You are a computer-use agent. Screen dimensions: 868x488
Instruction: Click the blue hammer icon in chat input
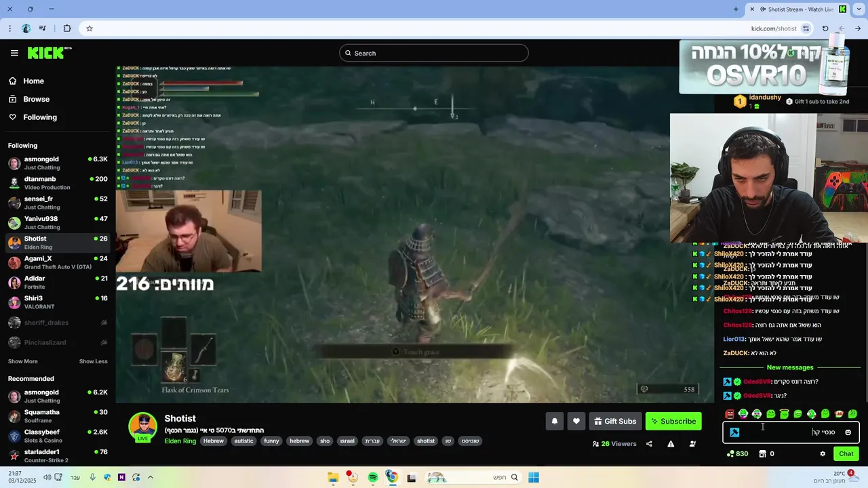pos(734,432)
